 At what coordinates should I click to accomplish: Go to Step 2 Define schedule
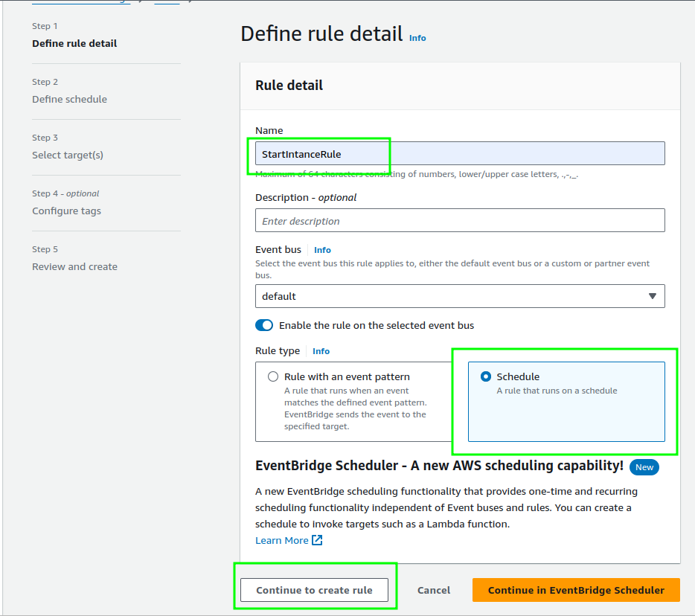pos(69,99)
